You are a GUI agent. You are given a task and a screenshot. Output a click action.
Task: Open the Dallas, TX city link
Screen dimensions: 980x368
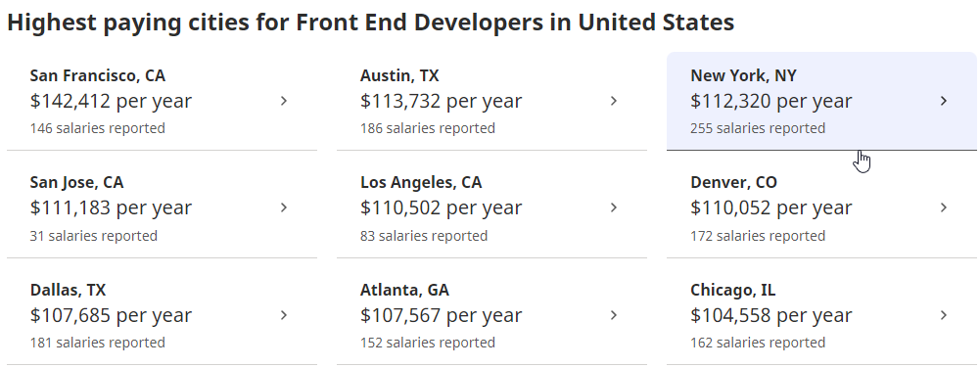[x=68, y=290]
